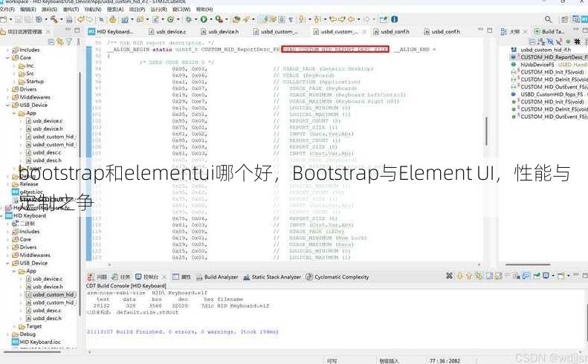
Task: Click Hide static members icon in outline toolbar
Action: pos(559,42)
